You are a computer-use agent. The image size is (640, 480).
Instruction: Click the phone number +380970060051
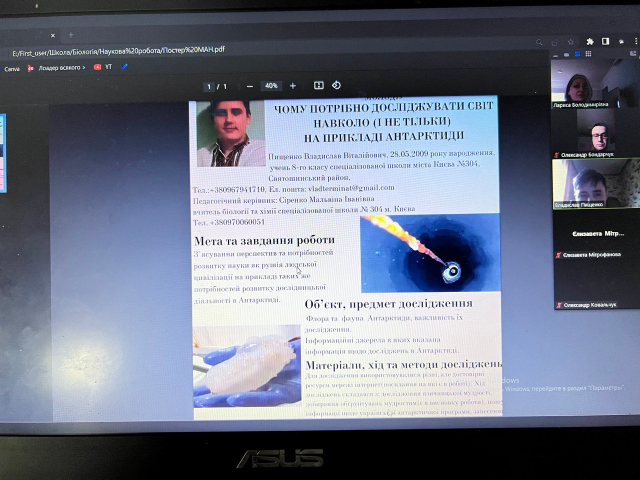point(237,222)
